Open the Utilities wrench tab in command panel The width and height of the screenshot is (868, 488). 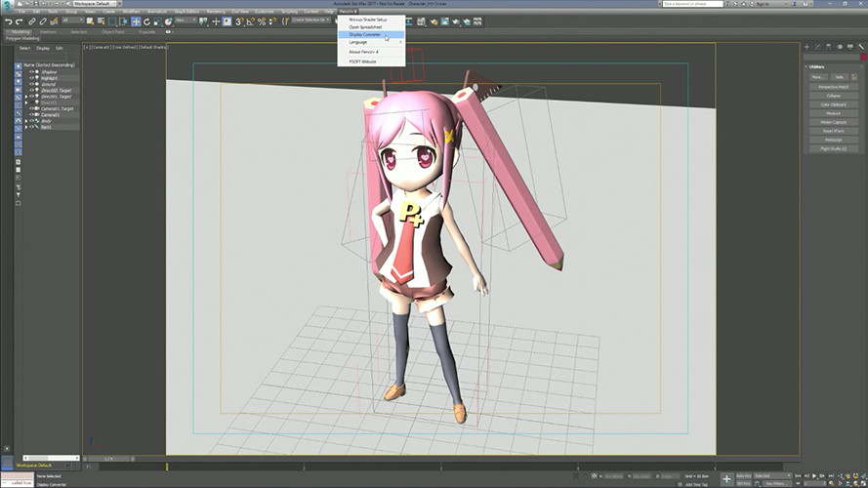861,47
